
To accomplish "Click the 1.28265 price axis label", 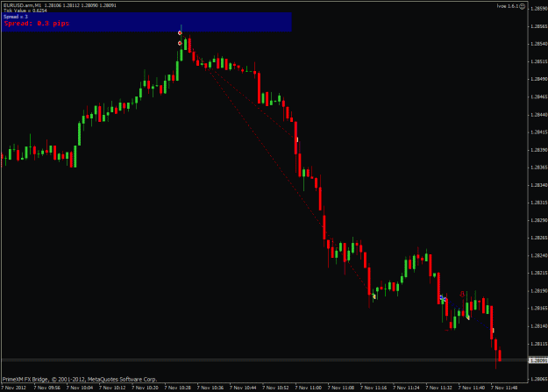I will [538, 238].
